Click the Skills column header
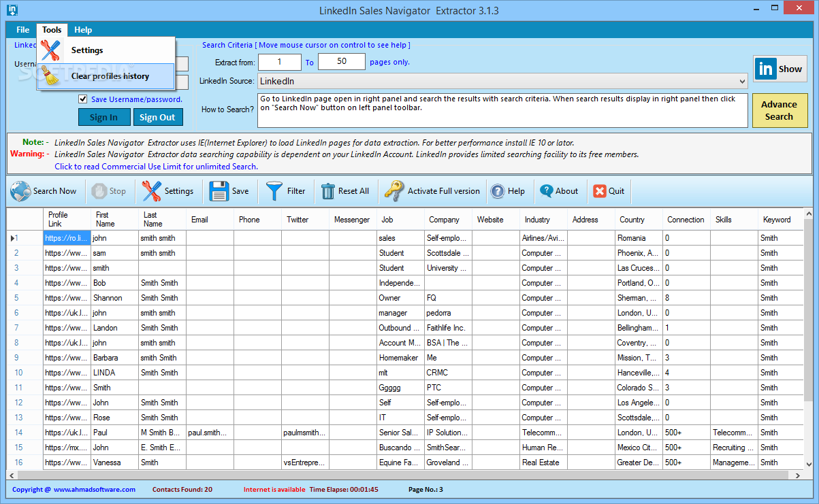 pos(734,219)
